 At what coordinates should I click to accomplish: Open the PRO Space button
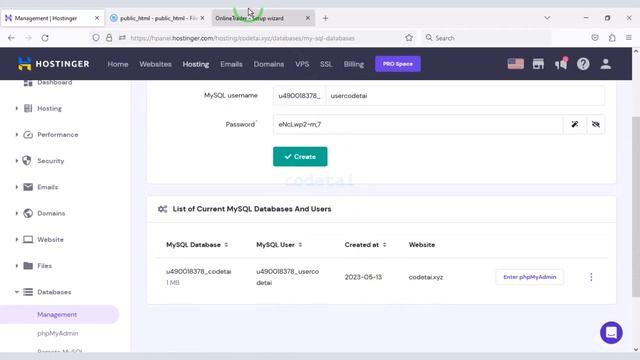(x=398, y=64)
